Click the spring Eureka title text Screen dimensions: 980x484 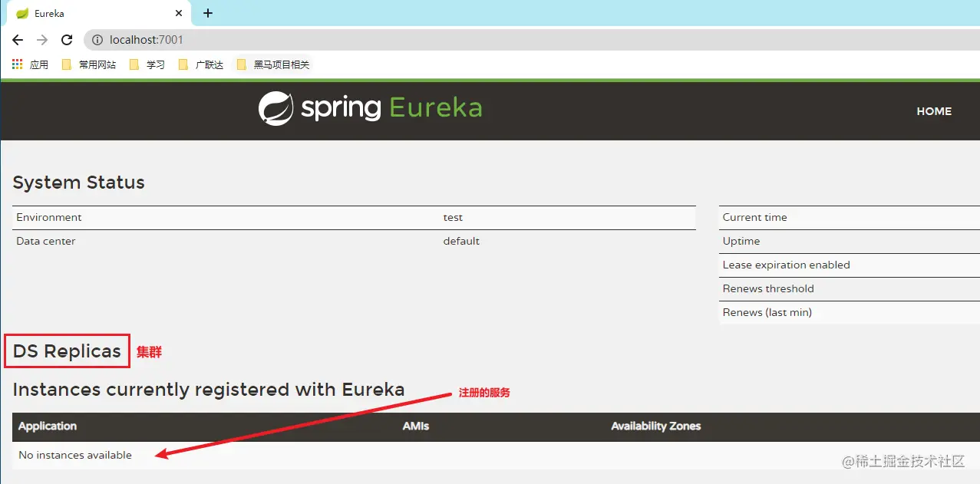[391, 108]
